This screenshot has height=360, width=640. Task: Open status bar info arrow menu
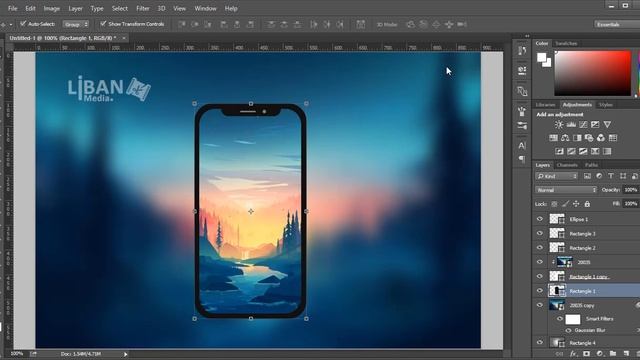click(125, 354)
